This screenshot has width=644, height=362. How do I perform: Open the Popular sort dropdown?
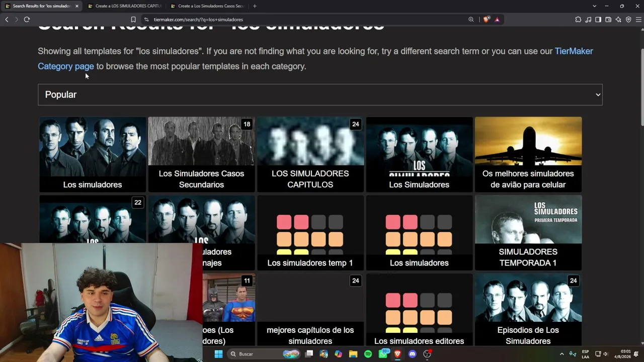[320, 95]
